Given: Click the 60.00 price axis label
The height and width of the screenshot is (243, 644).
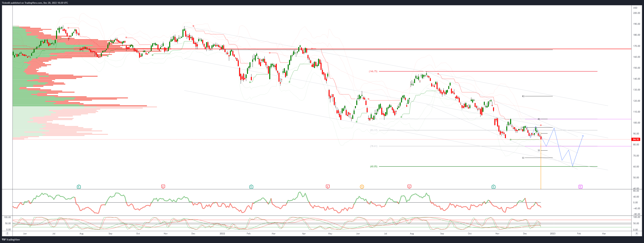Looking at the screenshot, I should pos(636,167).
